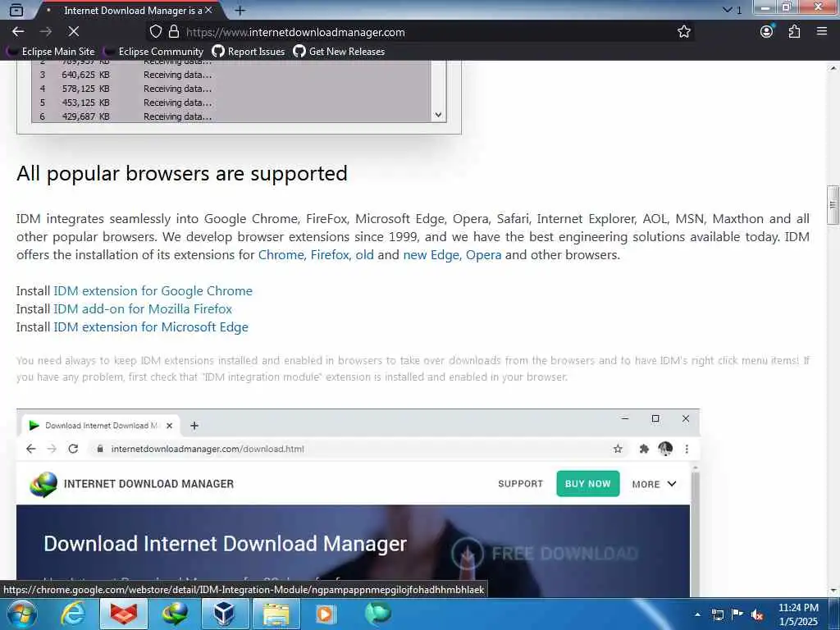The width and height of the screenshot is (840, 630).
Task: Open the tracking protection shield icon
Action: 155,32
